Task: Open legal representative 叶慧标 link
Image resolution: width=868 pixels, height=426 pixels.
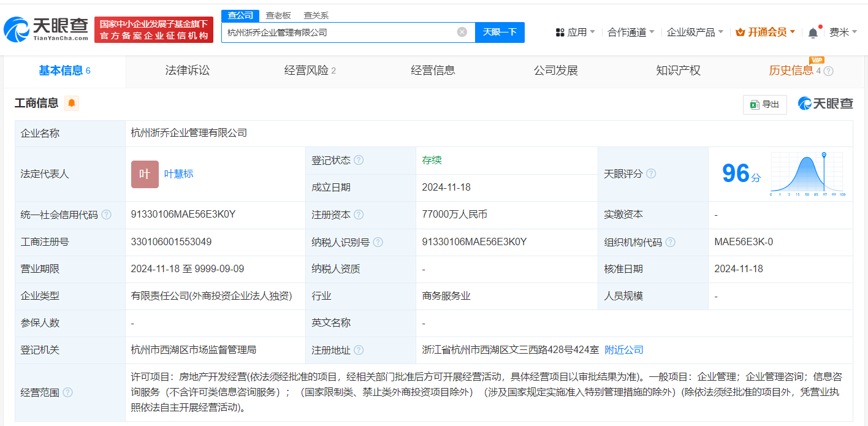Action: point(178,173)
